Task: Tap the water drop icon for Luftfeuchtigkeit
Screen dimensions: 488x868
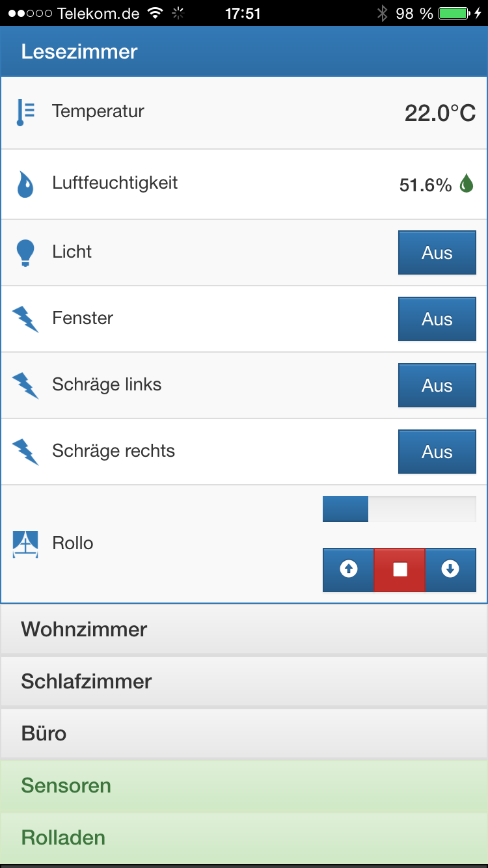Action: coord(25,184)
